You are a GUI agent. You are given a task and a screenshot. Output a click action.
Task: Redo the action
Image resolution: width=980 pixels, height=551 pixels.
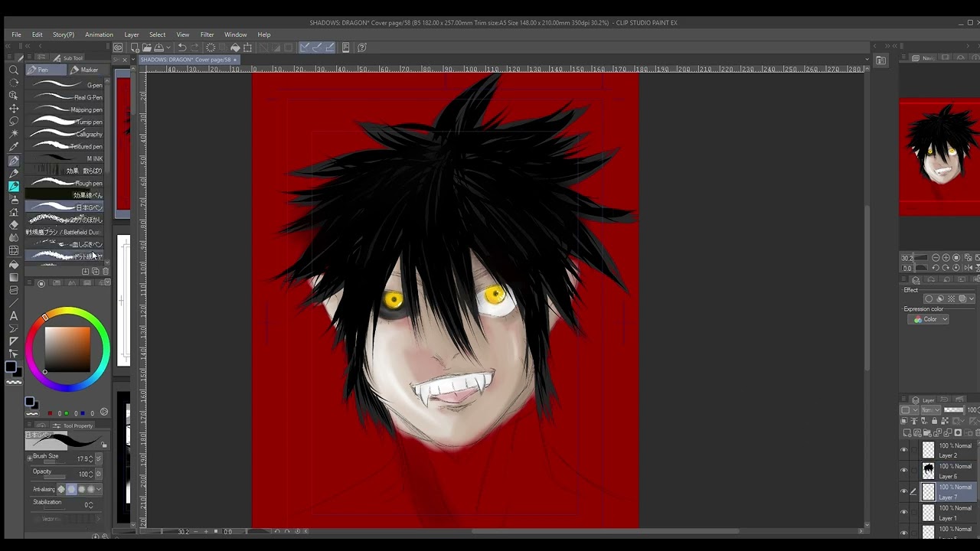(x=195, y=47)
